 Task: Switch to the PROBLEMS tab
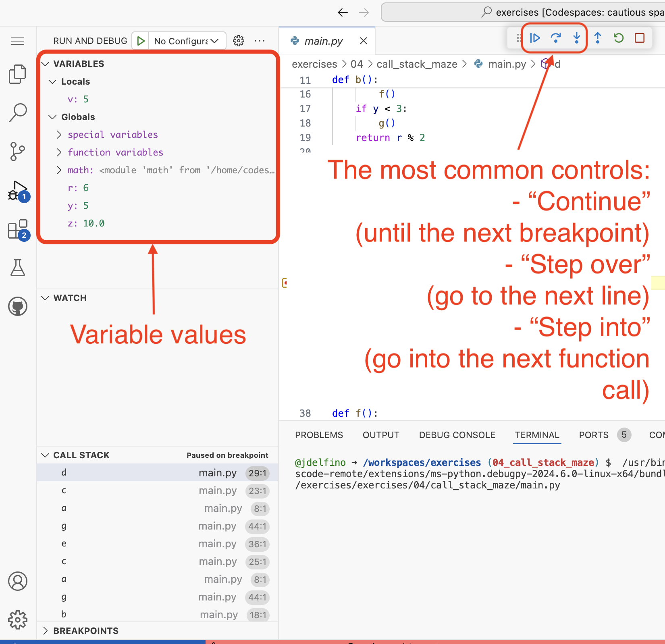tap(319, 435)
